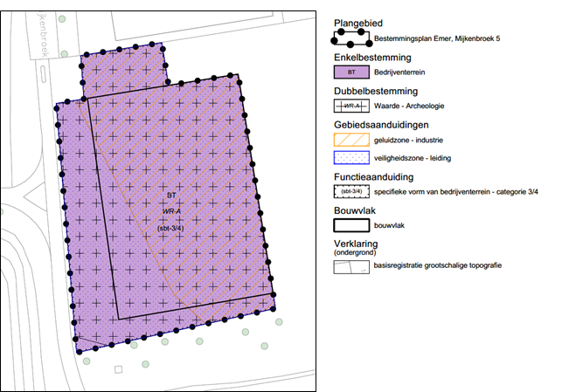
Task: Click the '(ondergrond)' subheading
Action: [x=355, y=252]
